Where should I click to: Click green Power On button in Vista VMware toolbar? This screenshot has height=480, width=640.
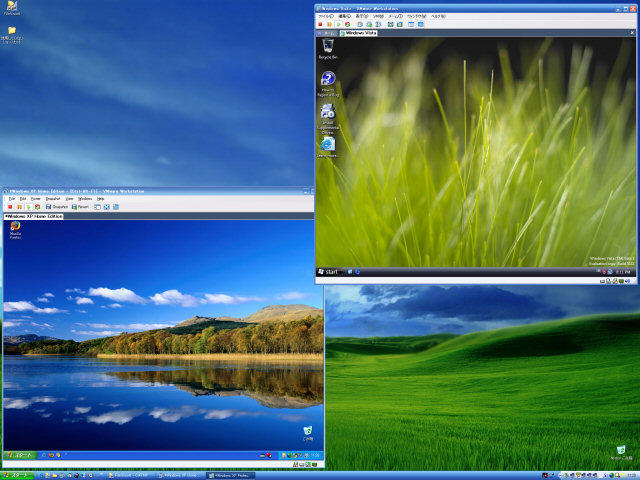338,24
